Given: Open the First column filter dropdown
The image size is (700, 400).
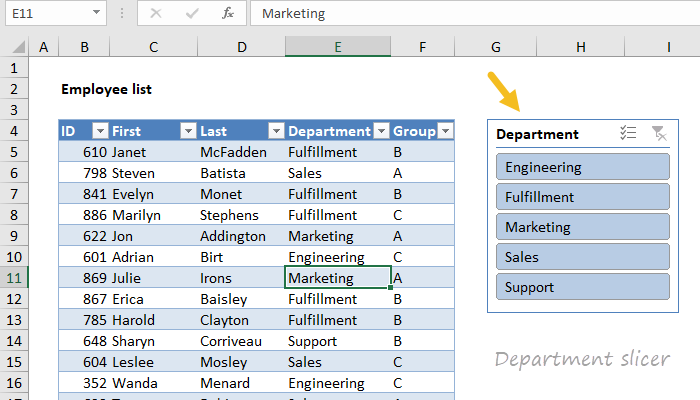Looking at the screenshot, I should coord(188,131).
